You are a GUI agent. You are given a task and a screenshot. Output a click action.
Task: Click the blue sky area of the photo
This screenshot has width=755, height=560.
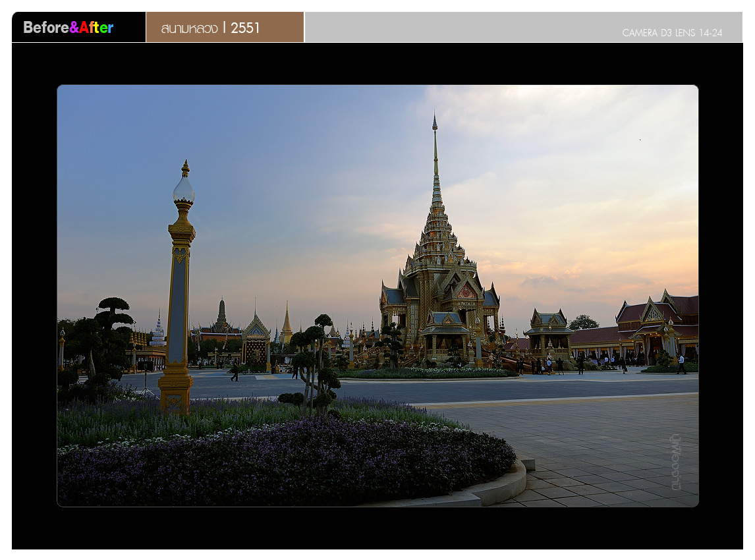click(x=198, y=132)
